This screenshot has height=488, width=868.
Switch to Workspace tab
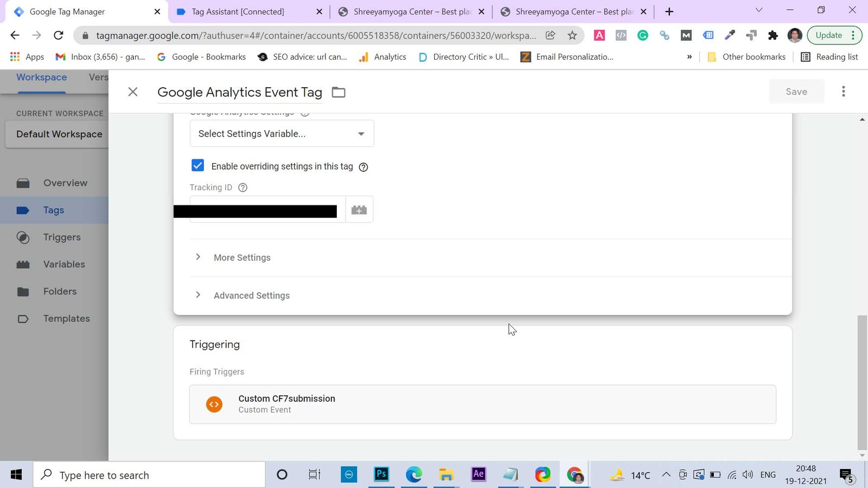[x=42, y=77]
